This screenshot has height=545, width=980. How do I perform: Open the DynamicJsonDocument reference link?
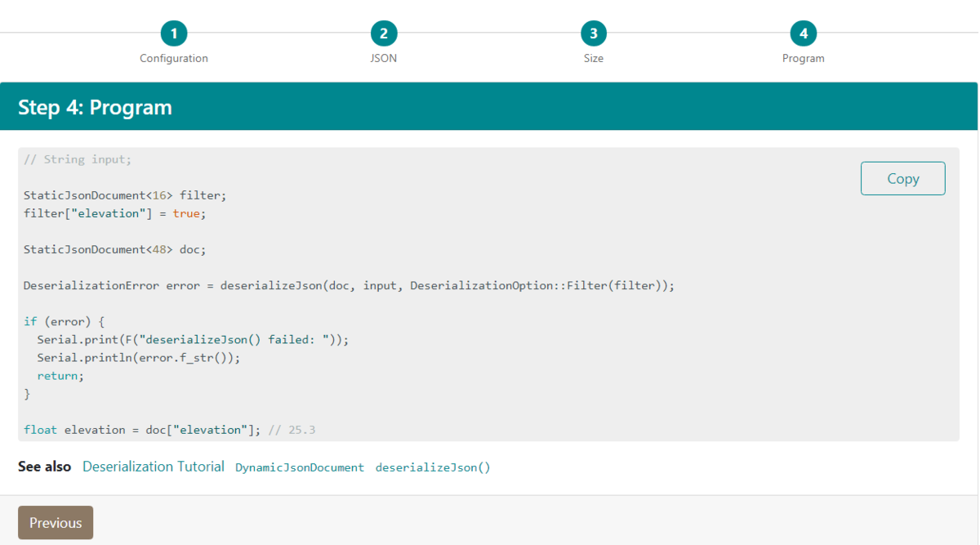tap(300, 467)
